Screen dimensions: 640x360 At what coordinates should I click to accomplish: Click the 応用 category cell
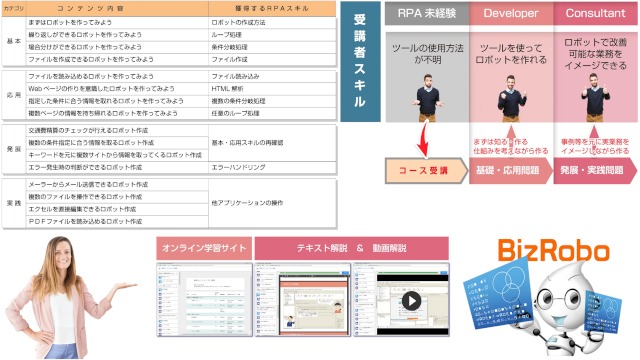(14, 95)
